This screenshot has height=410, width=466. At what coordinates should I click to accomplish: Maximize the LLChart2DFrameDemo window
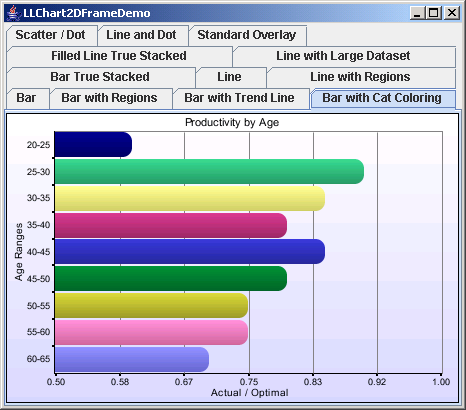pyautogui.click(x=434, y=13)
